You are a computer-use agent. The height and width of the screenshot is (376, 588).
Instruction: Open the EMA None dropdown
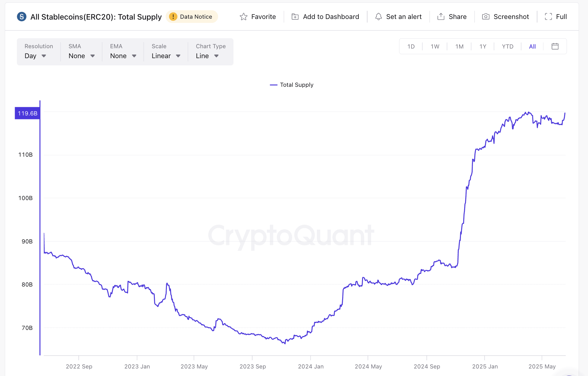point(123,56)
